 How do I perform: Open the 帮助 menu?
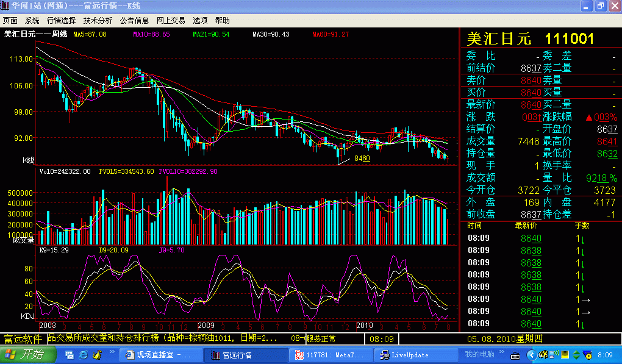tap(222, 21)
